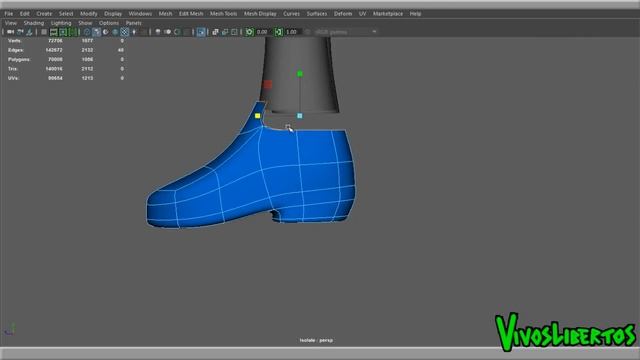Toggle the Isolate Select icon
The image size is (640, 360).
(201, 32)
